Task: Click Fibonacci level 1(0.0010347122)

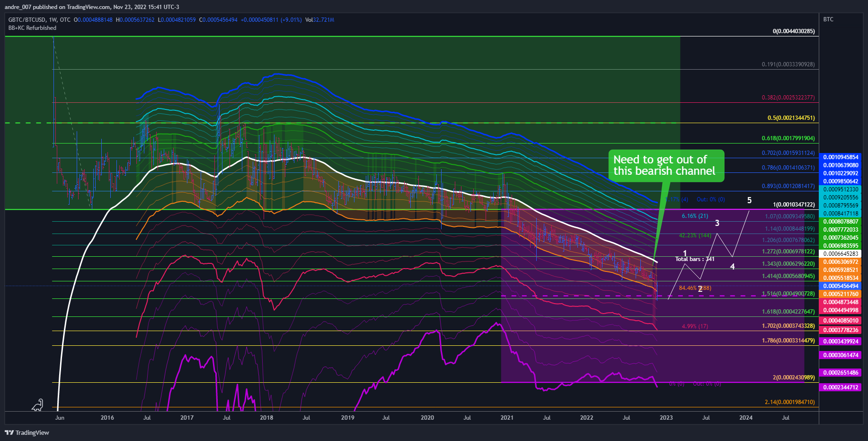Action: click(794, 205)
